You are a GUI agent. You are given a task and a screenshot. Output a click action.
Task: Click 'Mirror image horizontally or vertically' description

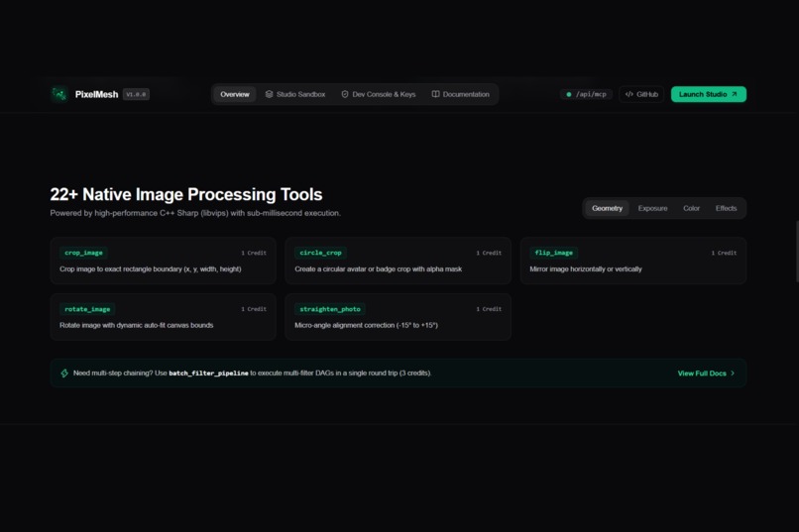pyautogui.click(x=586, y=268)
